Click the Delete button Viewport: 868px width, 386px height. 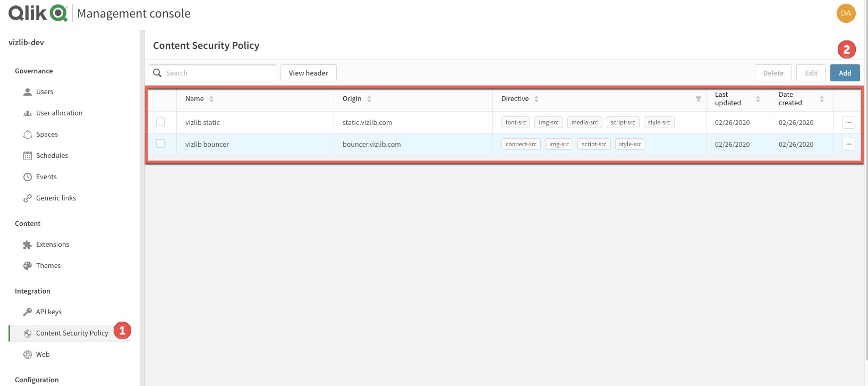point(773,73)
